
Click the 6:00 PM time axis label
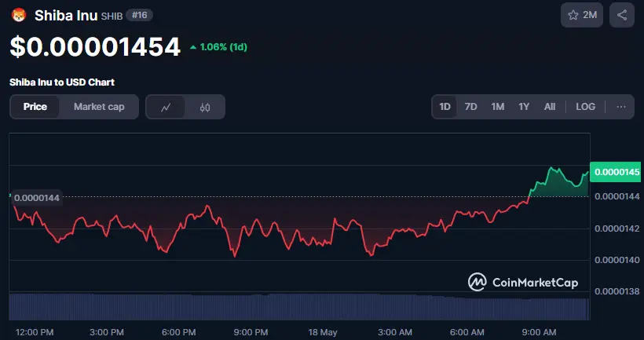pos(178,332)
